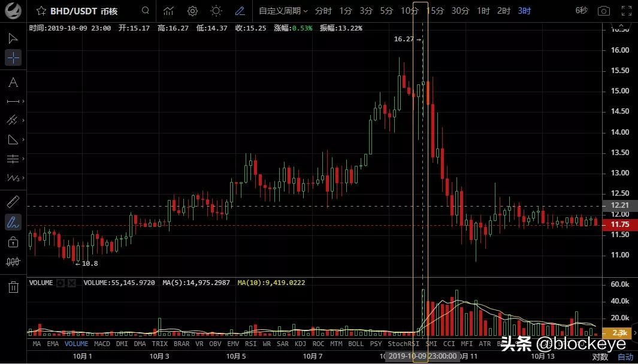This screenshot has width=638, height=364.
Task: Open chart settings gear
Action: point(192,11)
